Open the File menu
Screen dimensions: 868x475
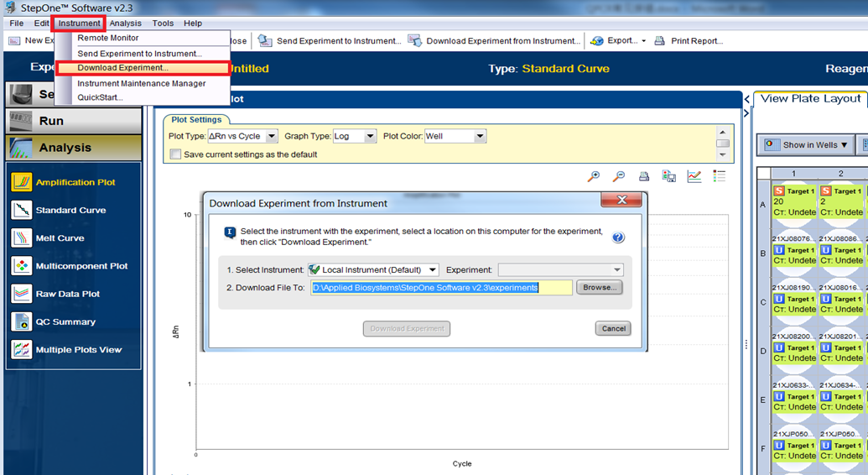point(16,23)
